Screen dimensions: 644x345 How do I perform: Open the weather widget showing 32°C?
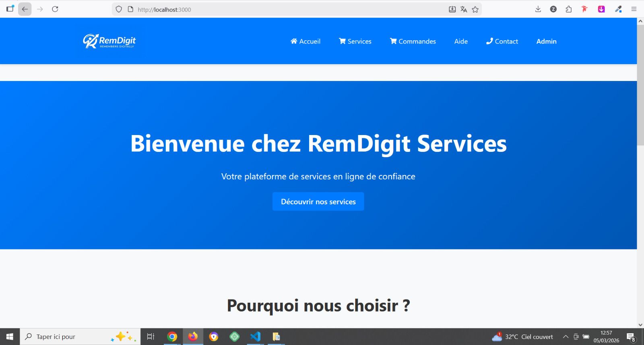[x=522, y=337]
